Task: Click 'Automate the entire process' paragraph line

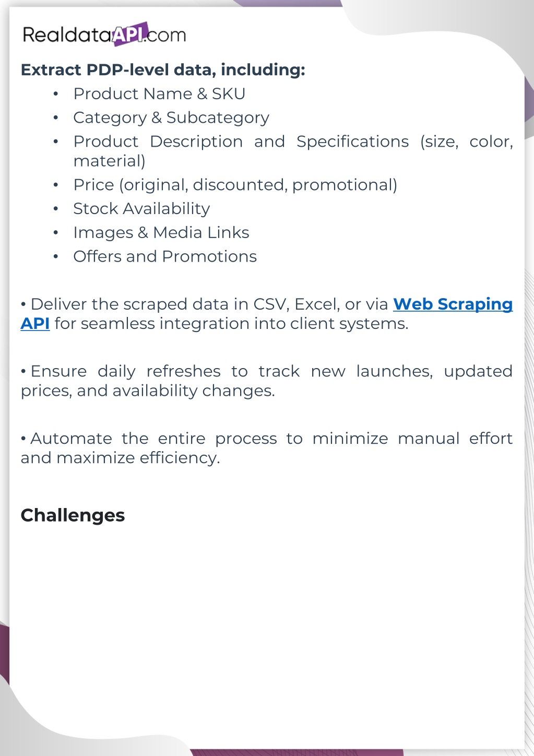Action: 266,439
